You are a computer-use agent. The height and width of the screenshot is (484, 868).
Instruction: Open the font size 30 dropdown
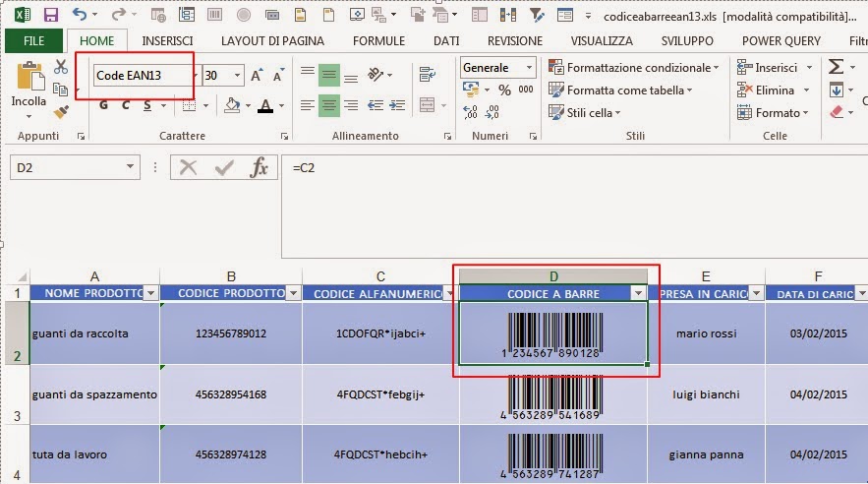point(237,76)
